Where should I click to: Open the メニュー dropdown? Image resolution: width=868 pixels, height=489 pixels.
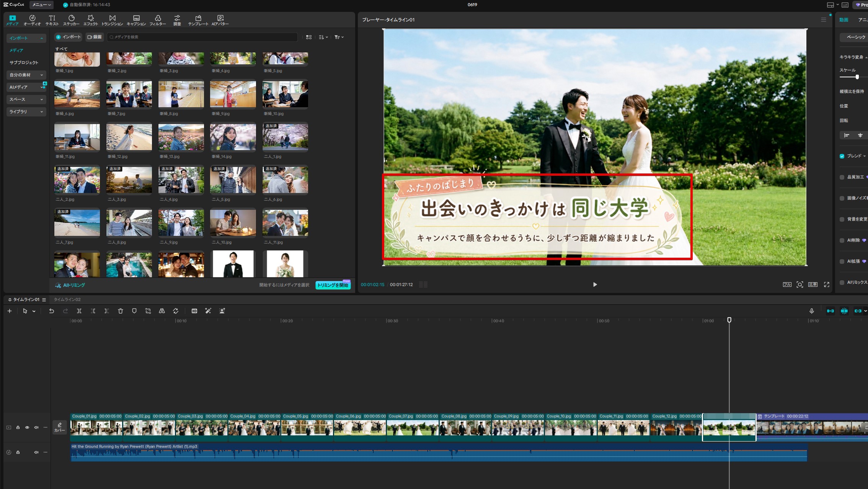tap(41, 5)
